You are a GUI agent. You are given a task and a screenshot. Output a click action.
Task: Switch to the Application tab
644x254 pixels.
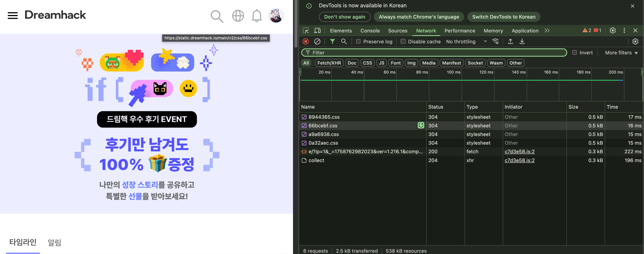click(x=525, y=31)
